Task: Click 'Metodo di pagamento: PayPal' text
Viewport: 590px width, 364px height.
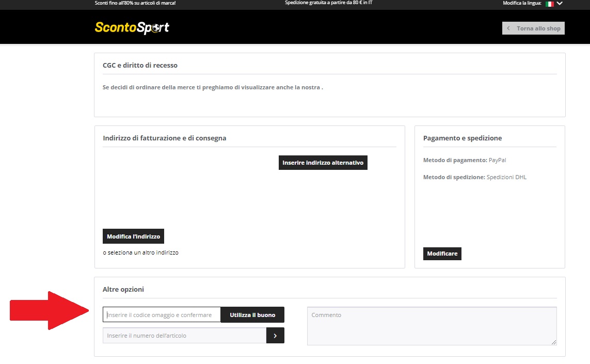Action: click(x=465, y=160)
